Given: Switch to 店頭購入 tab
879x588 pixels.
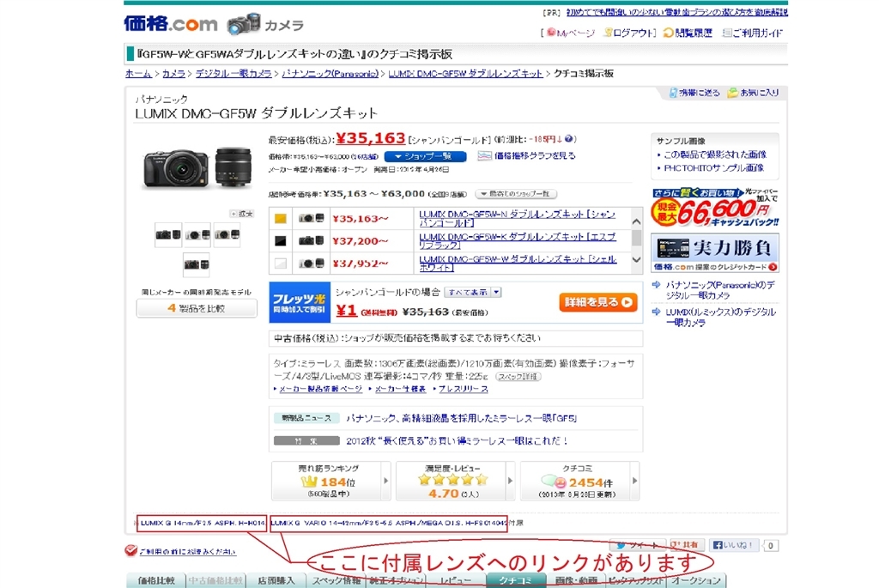Looking at the screenshot, I should (x=276, y=581).
